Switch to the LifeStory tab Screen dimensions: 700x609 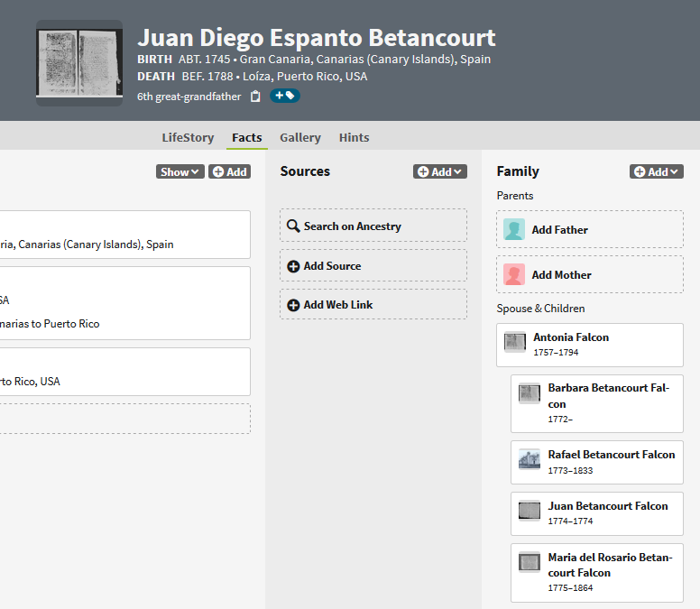point(188,138)
